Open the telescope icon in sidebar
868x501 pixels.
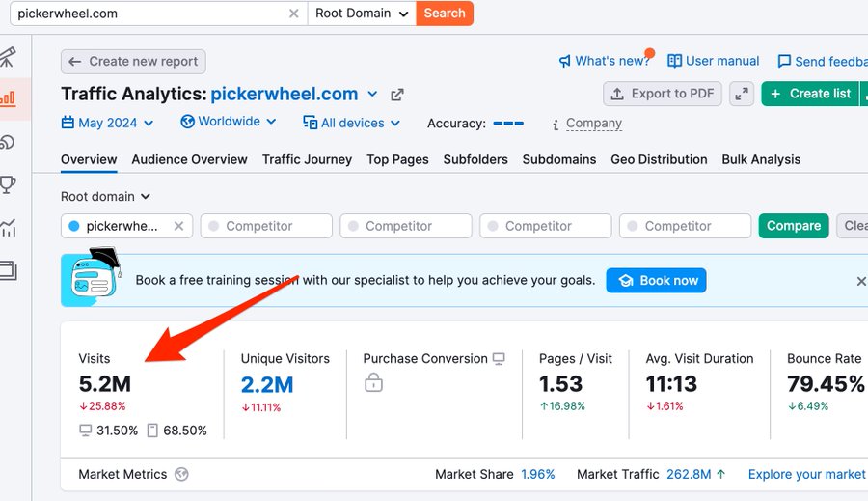[x=8, y=57]
